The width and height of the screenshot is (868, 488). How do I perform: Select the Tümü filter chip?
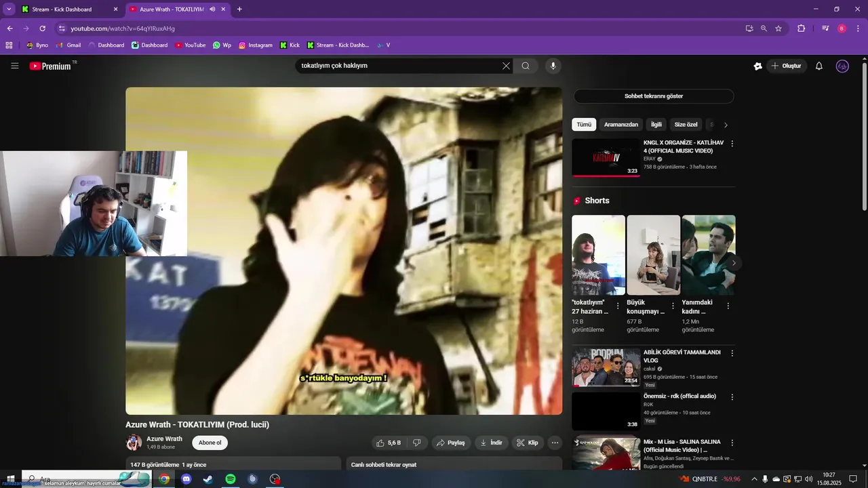click(584, 125)
